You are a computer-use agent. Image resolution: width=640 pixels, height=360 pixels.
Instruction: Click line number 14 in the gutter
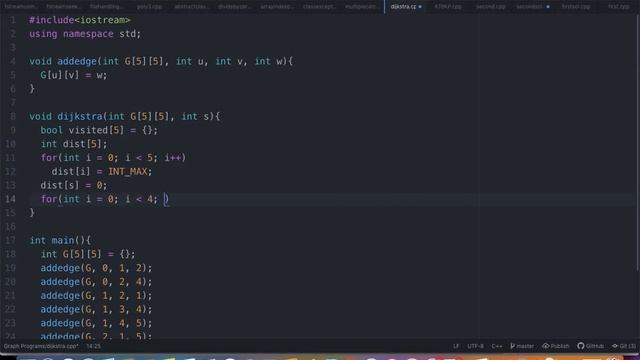click(x=11, y=199)
